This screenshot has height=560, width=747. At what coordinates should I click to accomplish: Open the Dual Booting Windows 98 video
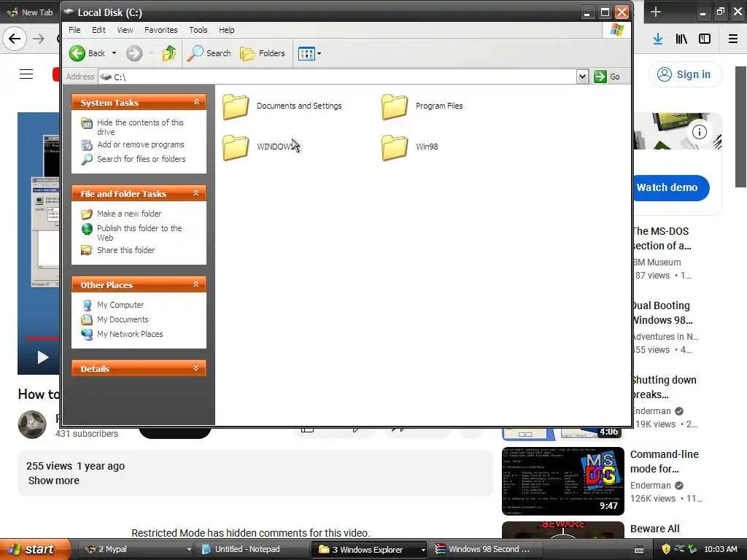(662, 313)
